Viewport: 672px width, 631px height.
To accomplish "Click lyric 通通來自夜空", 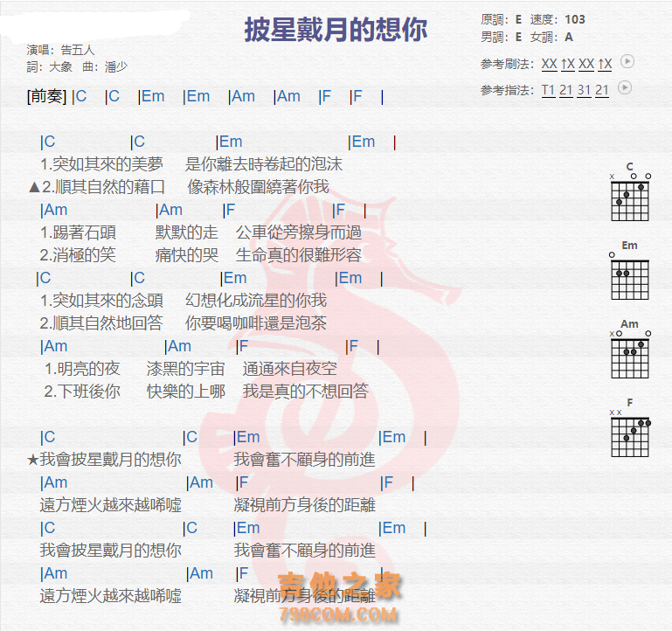I will tap(290, 369).
